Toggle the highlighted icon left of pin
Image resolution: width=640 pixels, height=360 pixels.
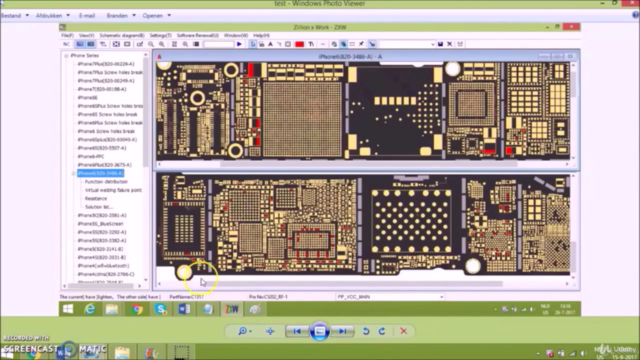[343, 44]
